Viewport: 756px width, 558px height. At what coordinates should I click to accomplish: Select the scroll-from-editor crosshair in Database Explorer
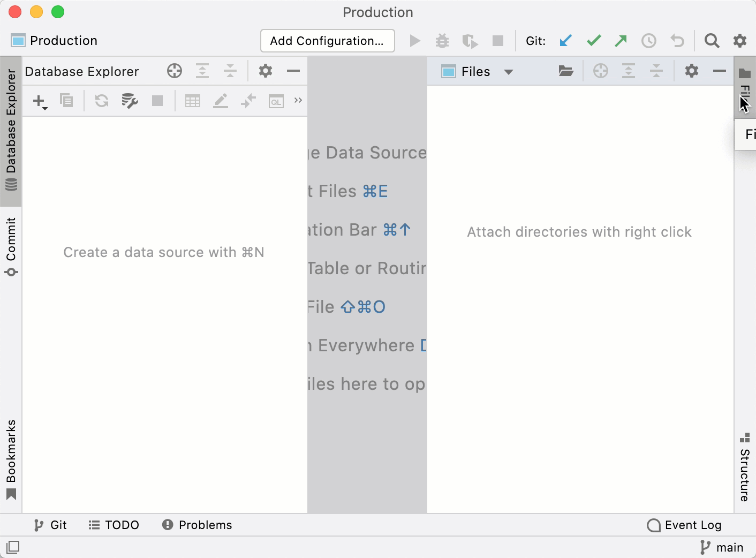coord(174,71)
